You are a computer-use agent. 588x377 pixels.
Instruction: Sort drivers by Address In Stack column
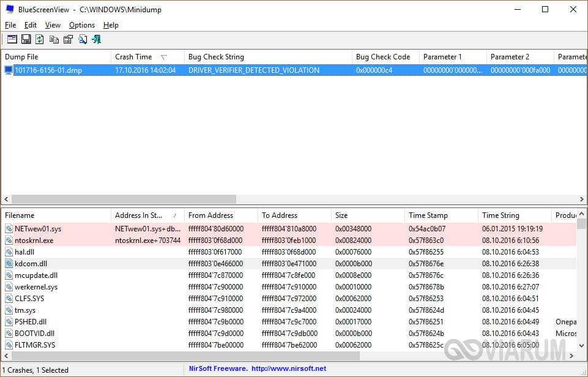tap(138, 215)
